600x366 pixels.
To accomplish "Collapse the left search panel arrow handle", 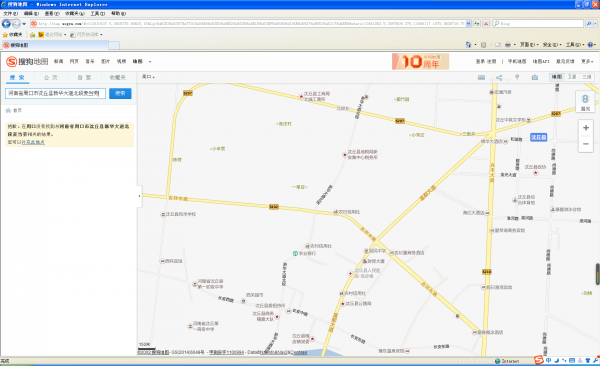I will (x=139, y=196).
